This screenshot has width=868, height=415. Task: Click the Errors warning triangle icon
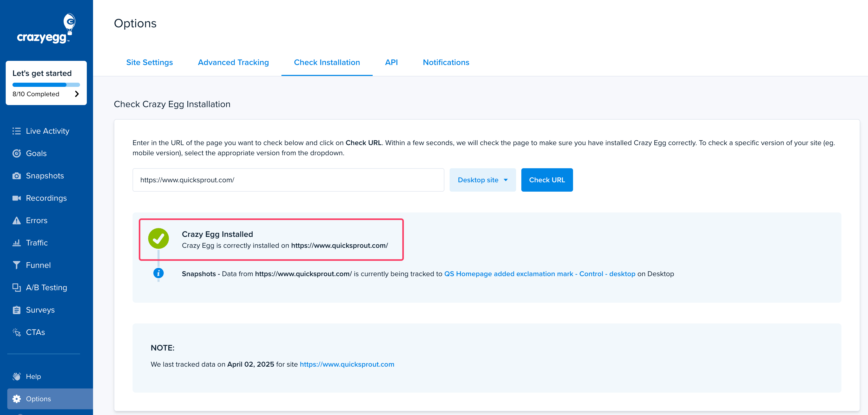17,221
